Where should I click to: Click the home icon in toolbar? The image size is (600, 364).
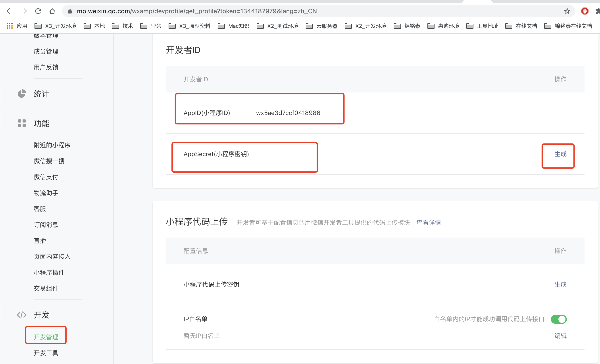pyautogui.click(x=52, y=11)
